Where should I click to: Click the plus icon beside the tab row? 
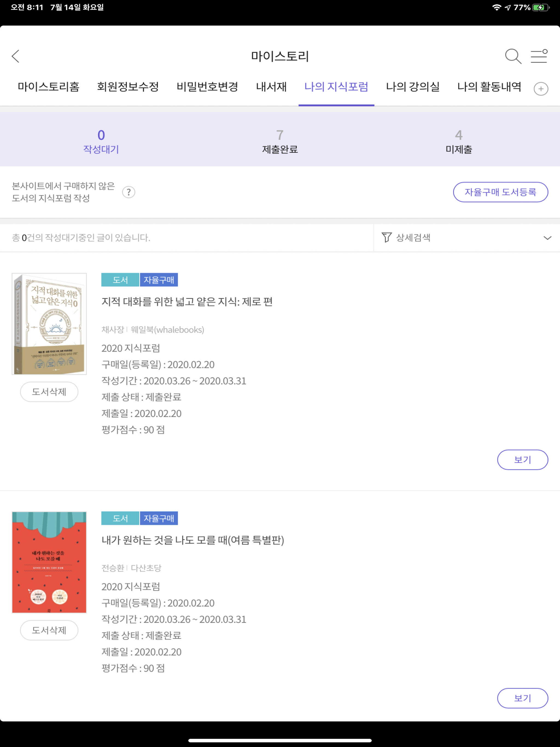click(x=541, y=89)
